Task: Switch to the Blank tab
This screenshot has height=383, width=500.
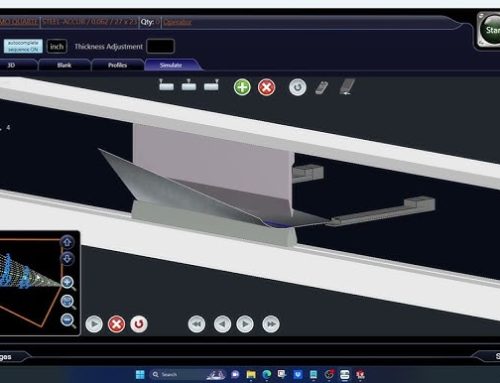Action: pos(64,65)
